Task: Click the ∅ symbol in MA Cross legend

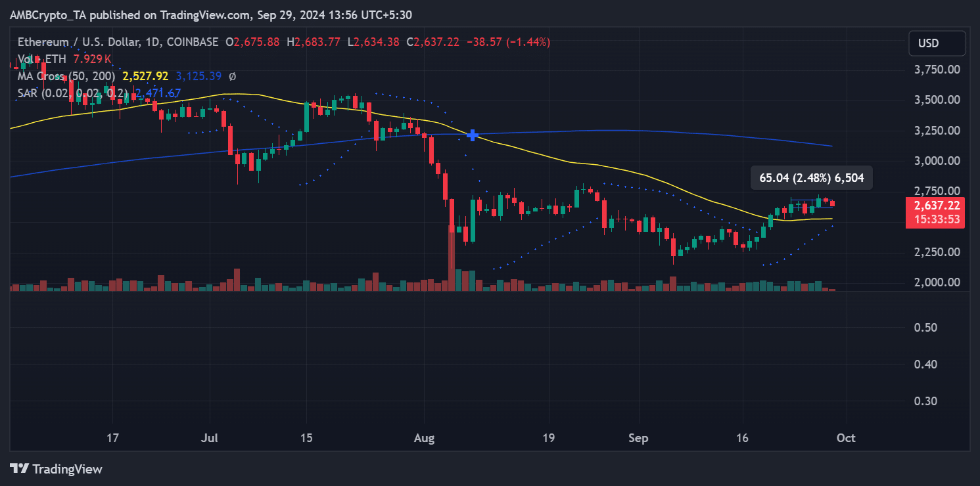Action: click(x=233, y=77)
